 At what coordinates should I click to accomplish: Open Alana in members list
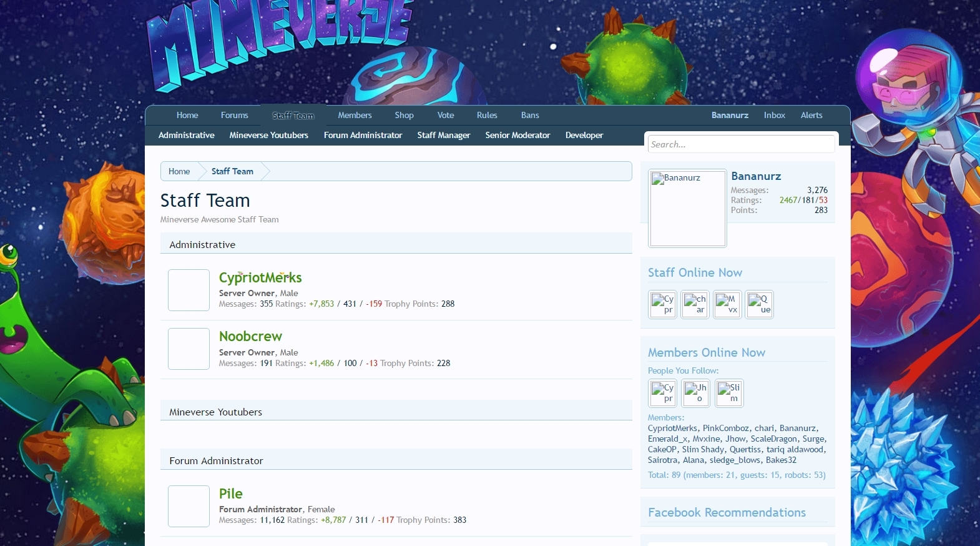pos(693,460)
